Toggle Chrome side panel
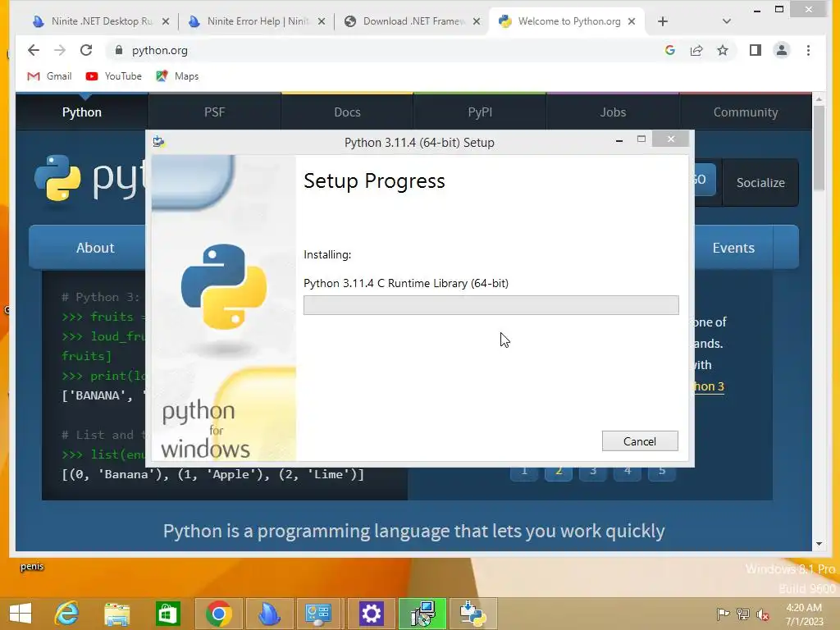Image resolution: width=840 pixels, height=630 pixels. coord(756,50)
